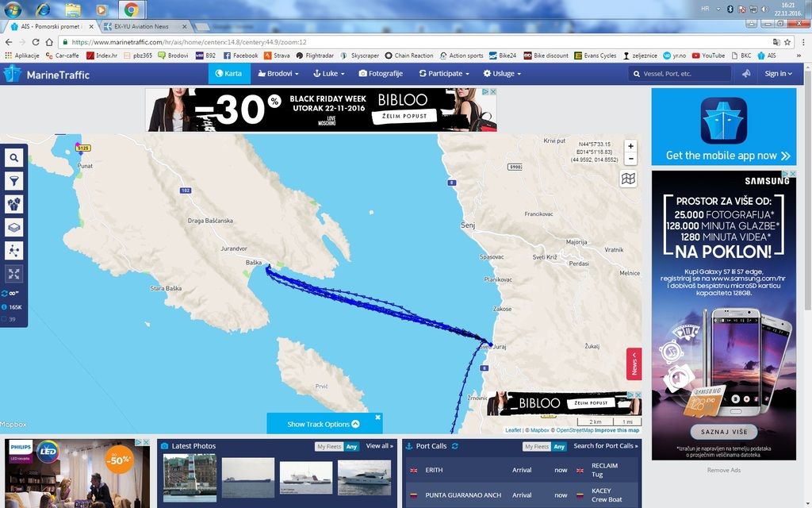Click SAZNAJ VIŠE button in Samsung ad
Viewport: 812px width, 508px height.
pyautogui.click(x=723, y=431)
